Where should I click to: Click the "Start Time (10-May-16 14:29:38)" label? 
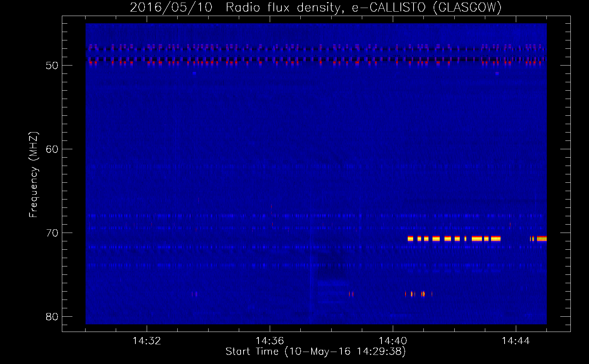[316, 352]
